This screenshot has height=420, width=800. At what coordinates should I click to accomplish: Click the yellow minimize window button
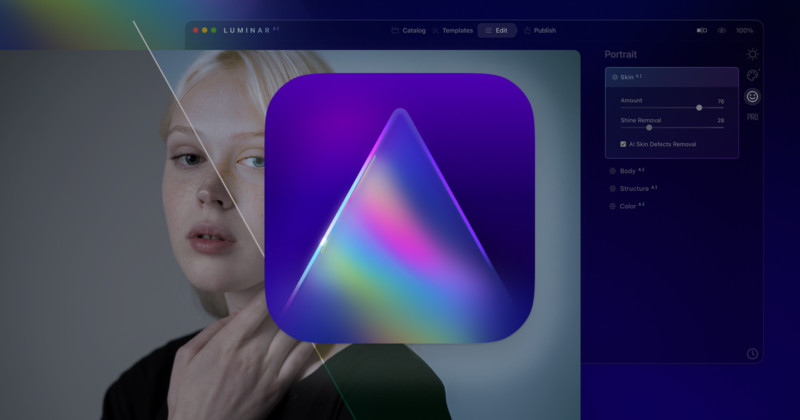coord(205,30)
